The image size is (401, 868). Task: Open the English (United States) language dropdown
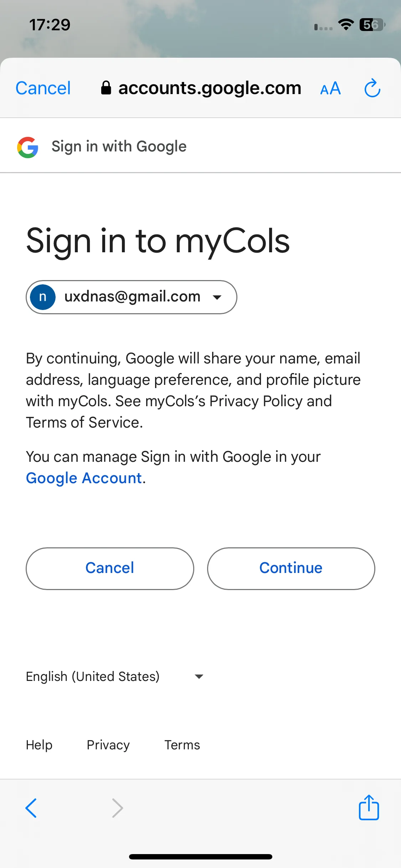(x=115, y=676)
